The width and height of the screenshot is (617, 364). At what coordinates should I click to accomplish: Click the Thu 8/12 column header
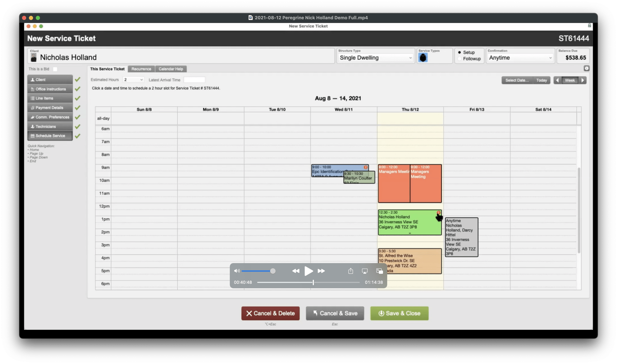(410, 109)
